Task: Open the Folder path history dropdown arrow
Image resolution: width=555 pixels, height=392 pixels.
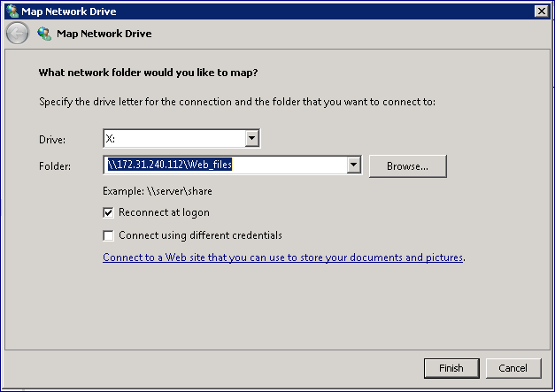Action: tap(353, 165)
